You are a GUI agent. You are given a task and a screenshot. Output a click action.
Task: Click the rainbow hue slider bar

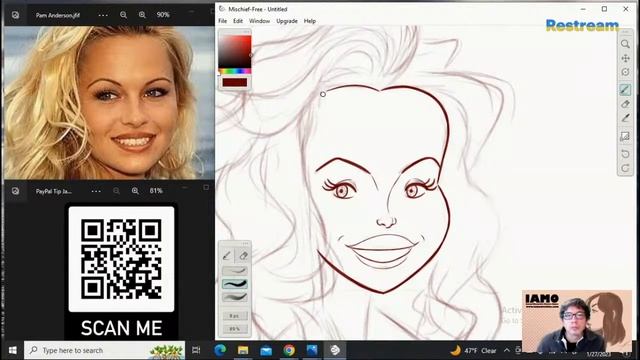click(x=236, y=71)
